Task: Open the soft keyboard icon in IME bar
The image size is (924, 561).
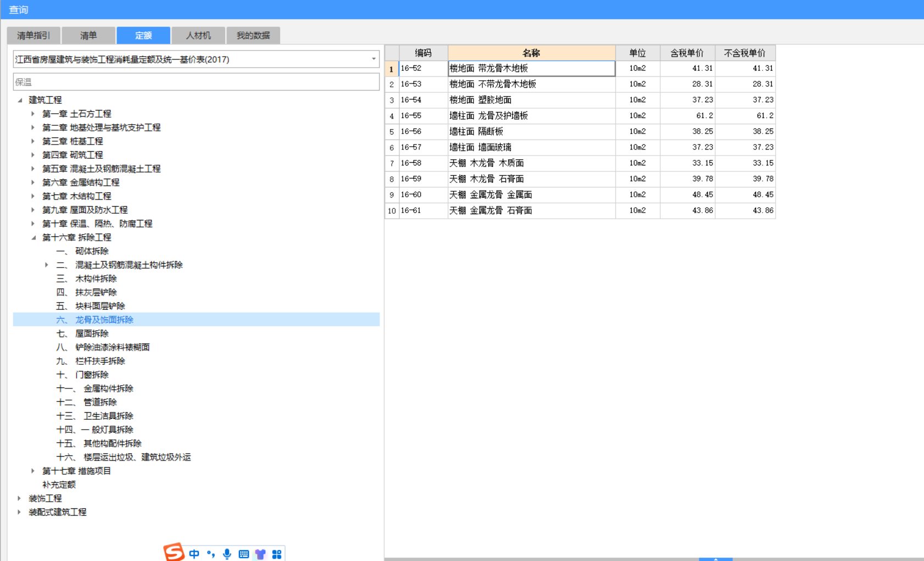Action: point(244,554)
